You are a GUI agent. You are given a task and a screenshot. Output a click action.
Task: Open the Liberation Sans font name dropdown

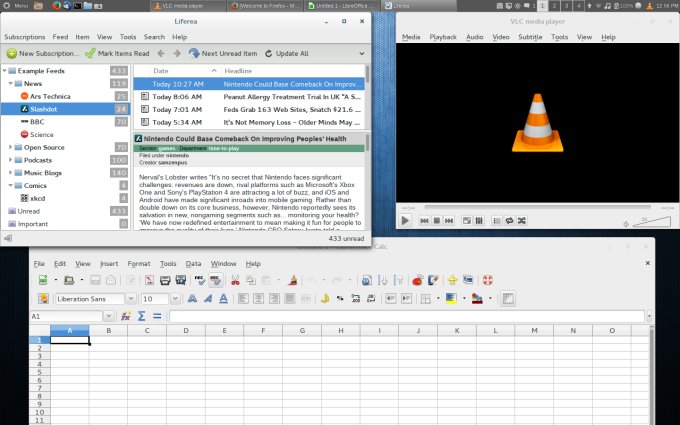pyautogui.click(x=130, y=298)
